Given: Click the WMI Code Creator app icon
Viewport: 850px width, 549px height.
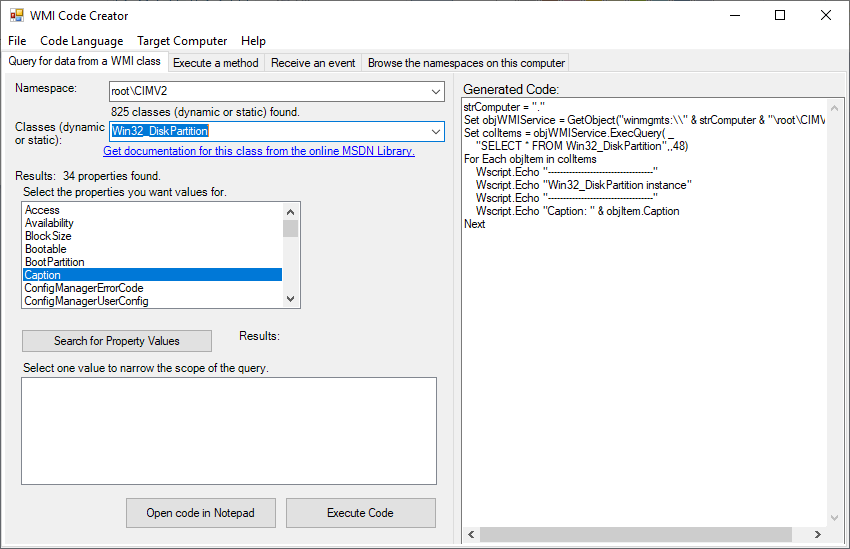Looking at the screenshot, I should [17, 15].
